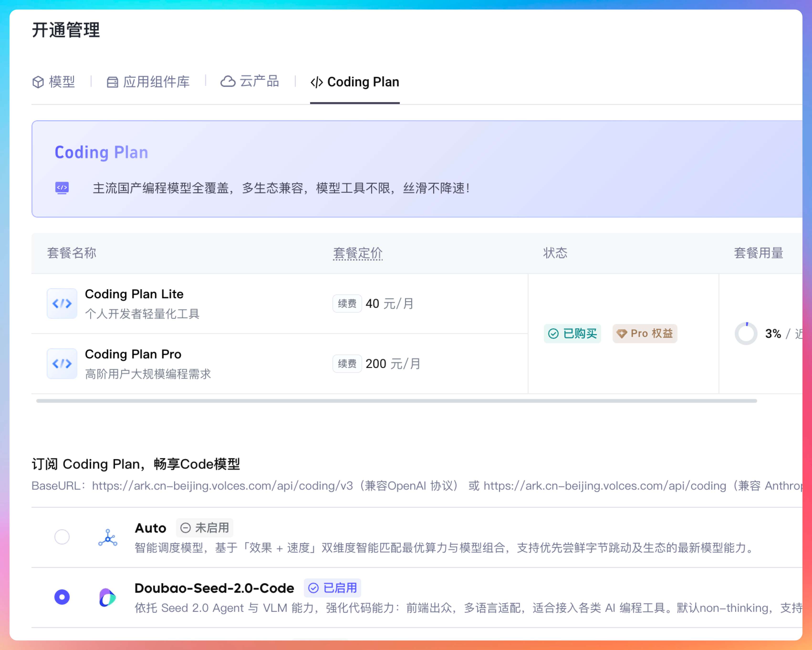
Task: Switch to the 模型 tab
Action: [x=54, y=82]
